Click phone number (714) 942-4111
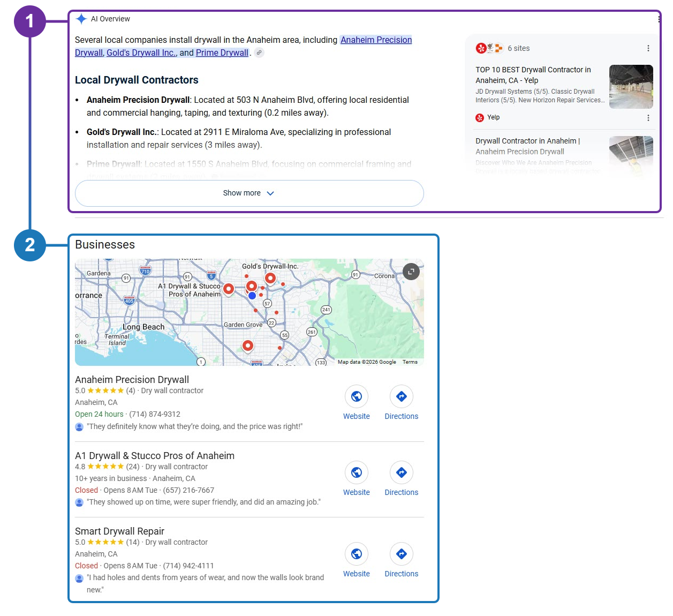Screen dimensions: 673x616 (x=188, y=566)
